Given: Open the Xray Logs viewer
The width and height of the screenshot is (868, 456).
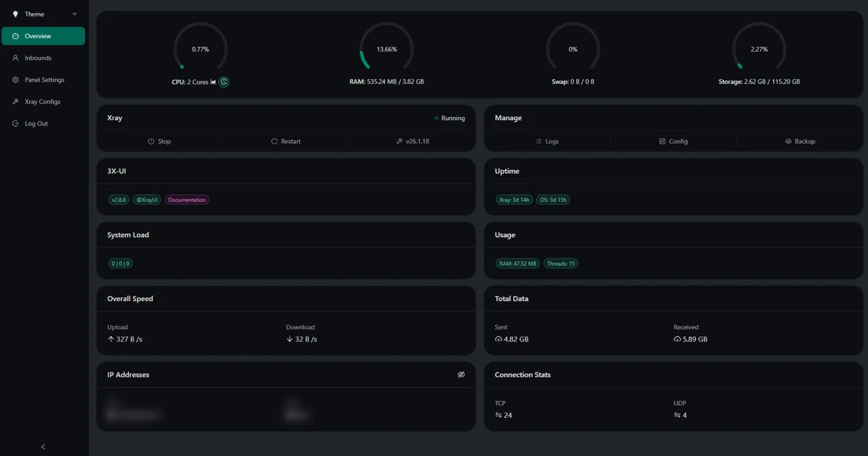Looking at the screenshot, I should [547, 141].
